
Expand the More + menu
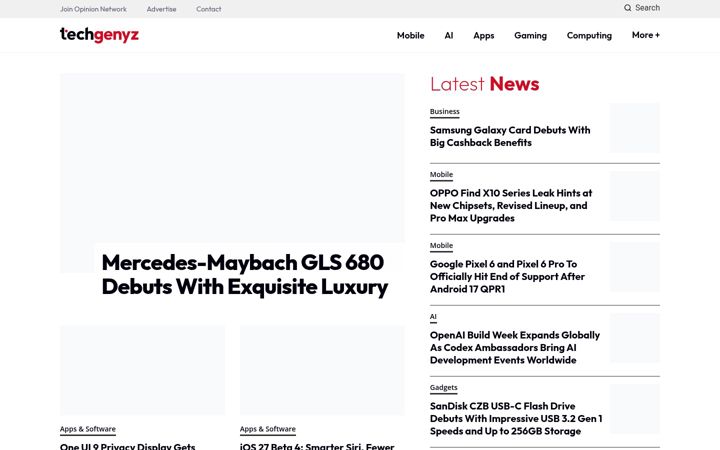coord(646,35)
